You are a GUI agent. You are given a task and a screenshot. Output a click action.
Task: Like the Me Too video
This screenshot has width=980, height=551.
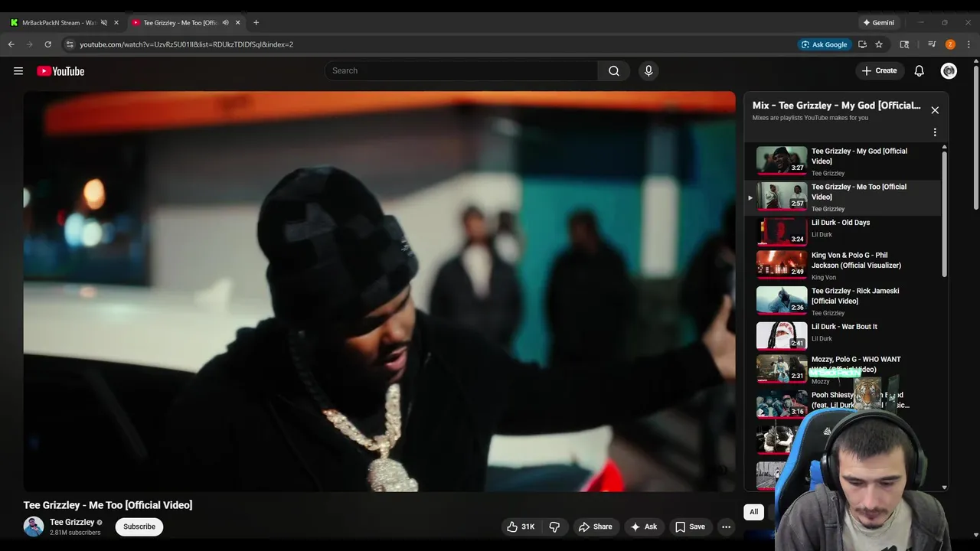click(x=521, y=527)
